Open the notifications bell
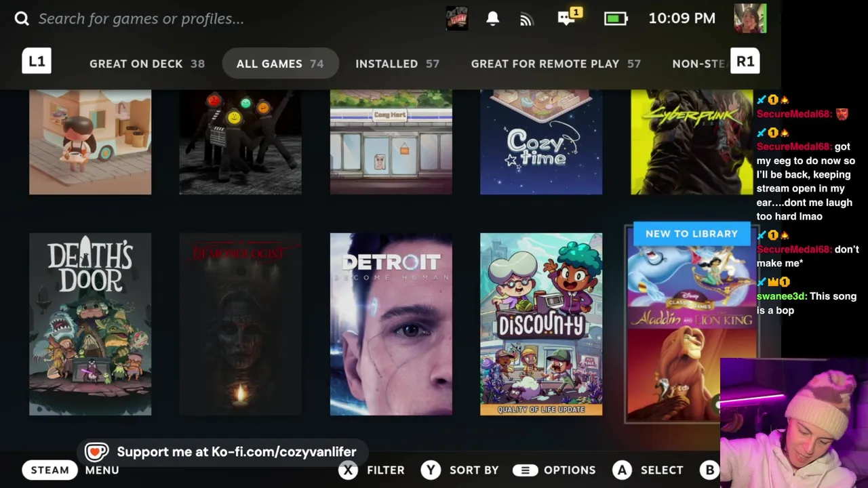This screenshot has height=488, width=868. pos(493,18)
